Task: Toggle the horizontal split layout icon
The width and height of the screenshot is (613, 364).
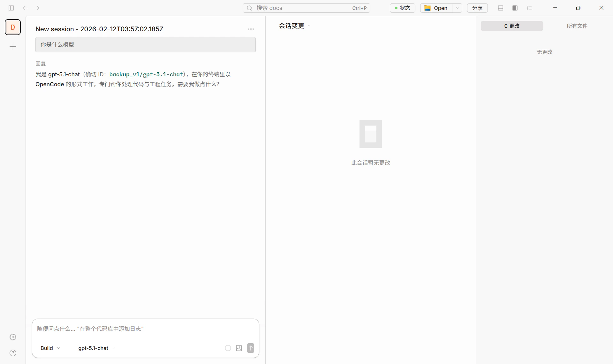Action: (501, 8)
